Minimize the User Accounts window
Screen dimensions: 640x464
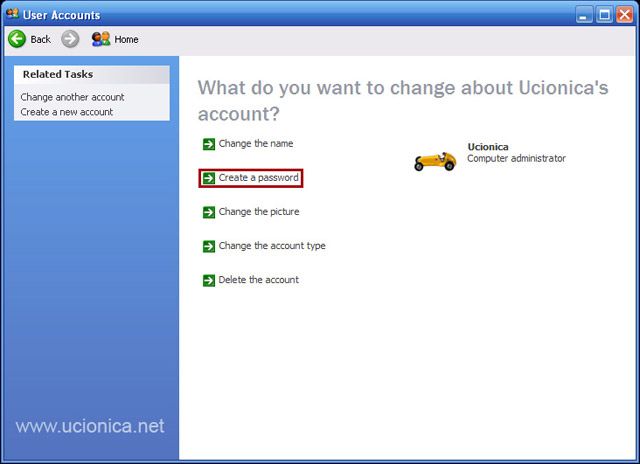(x=585, y=15)
